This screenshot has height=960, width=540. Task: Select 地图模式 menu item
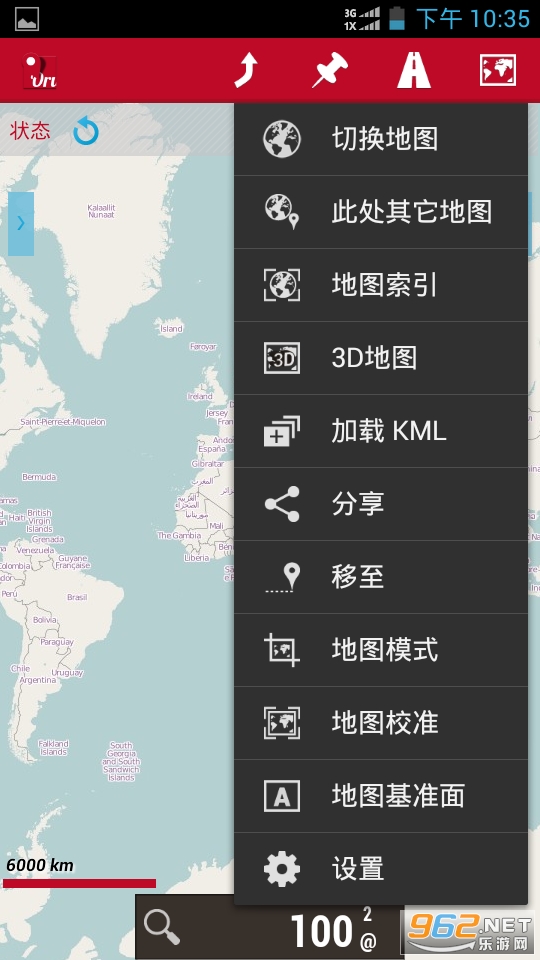[381, 650]
